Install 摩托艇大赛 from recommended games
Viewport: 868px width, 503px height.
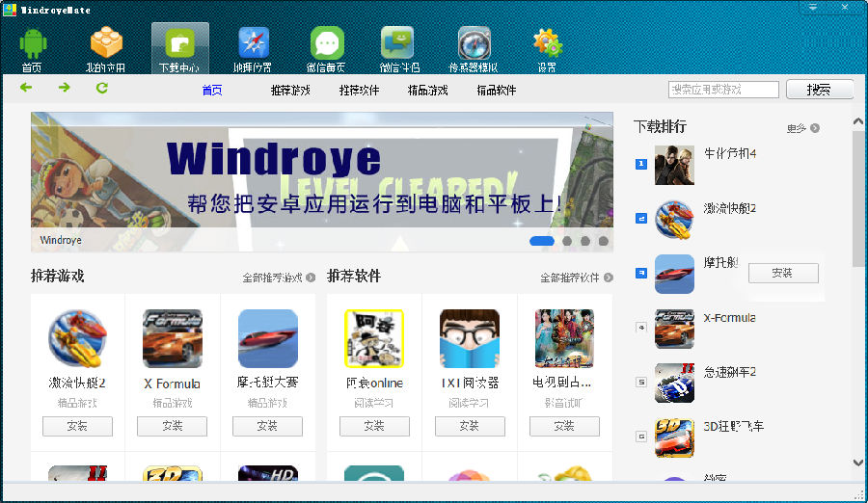267,426
